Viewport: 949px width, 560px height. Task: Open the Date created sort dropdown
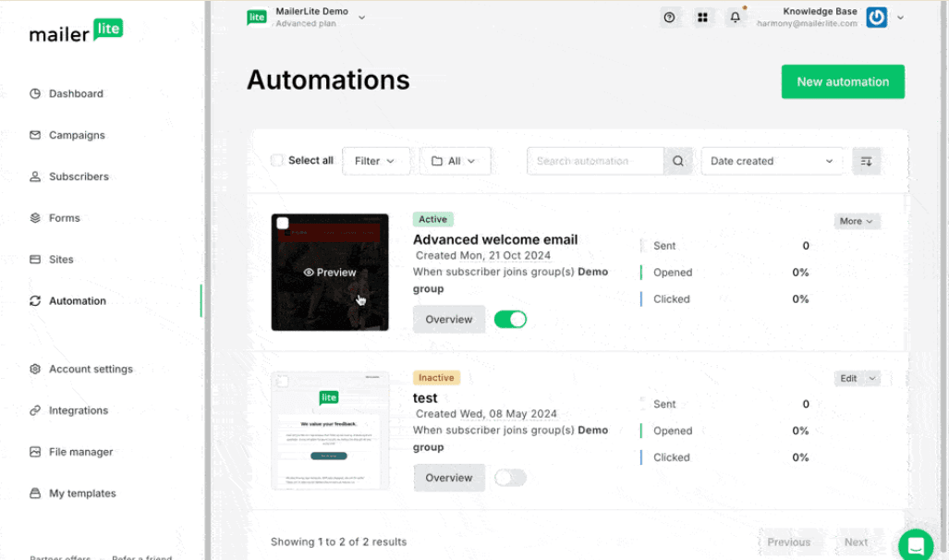772,161
